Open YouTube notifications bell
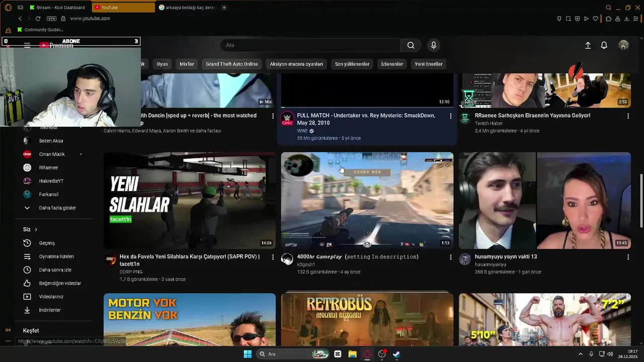 click(604, 45)
